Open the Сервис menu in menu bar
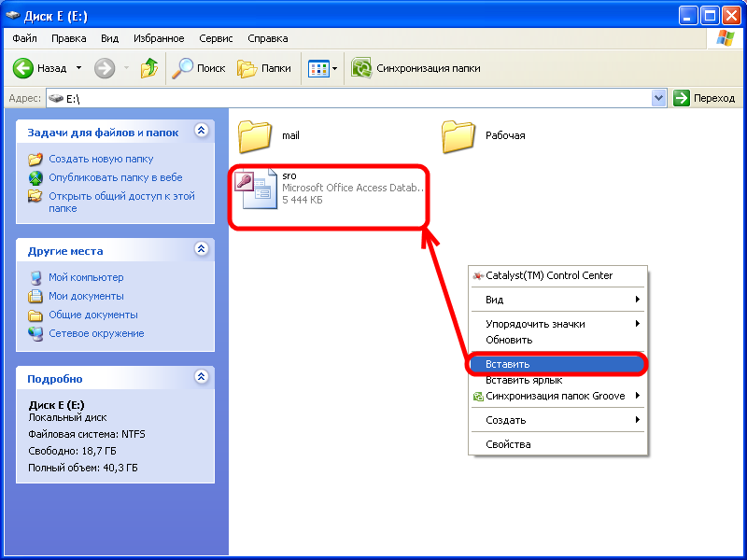 pos(216,38)
